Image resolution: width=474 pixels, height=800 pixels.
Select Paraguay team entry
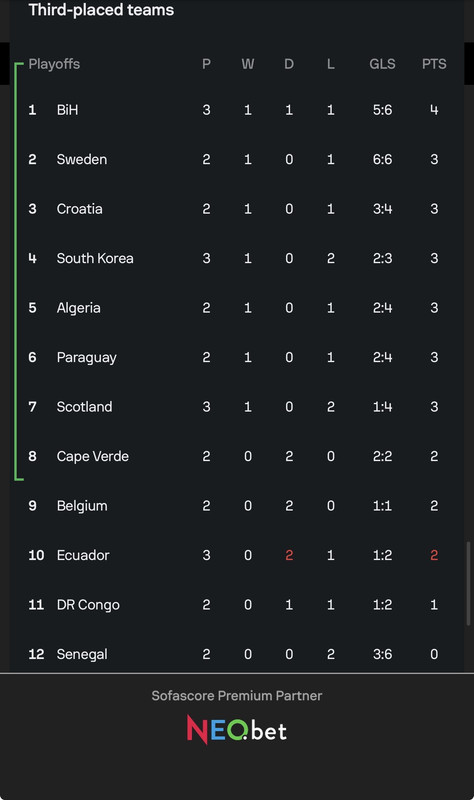[237, 357]
